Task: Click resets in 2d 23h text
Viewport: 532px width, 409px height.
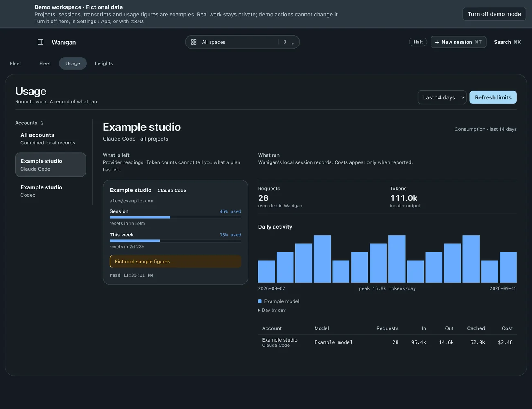Action: click(x=127, y=247)
